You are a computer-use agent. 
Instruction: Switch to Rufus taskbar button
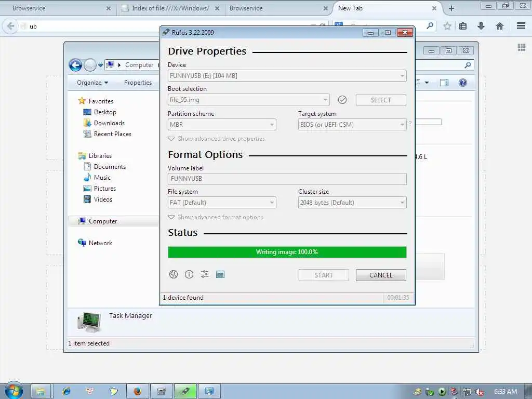185,391
